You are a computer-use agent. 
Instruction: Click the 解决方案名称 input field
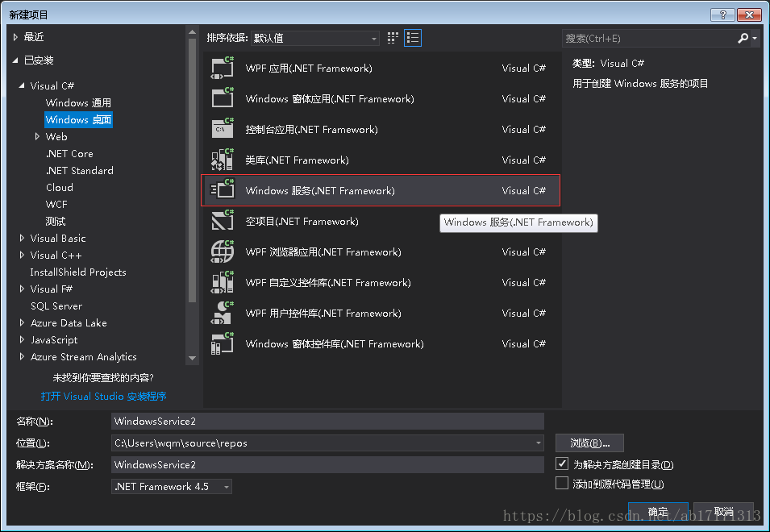327,464
